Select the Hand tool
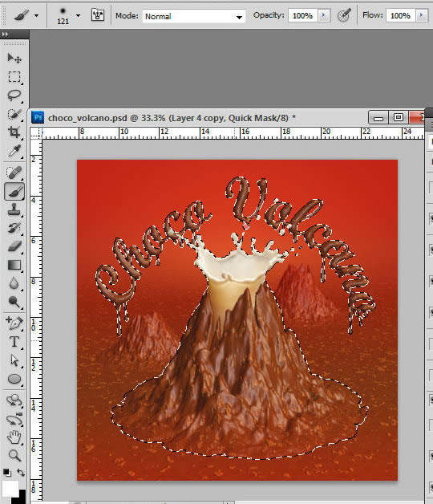Viewport: 433px width, 504px height. (x=14, y=437)
